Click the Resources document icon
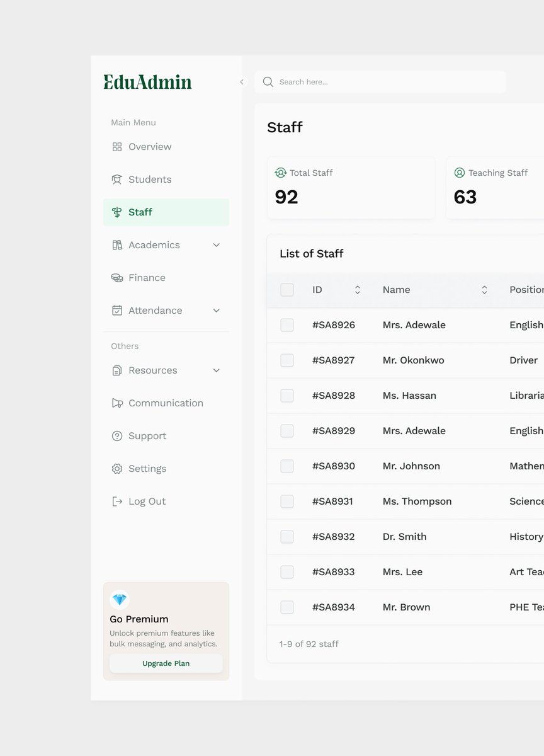The width and height of the screenshot is (544, 756). [x=117, y=370]
